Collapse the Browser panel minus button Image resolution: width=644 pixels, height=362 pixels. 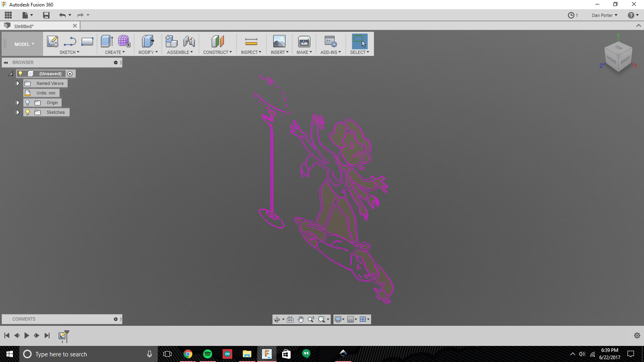[116, 63]
